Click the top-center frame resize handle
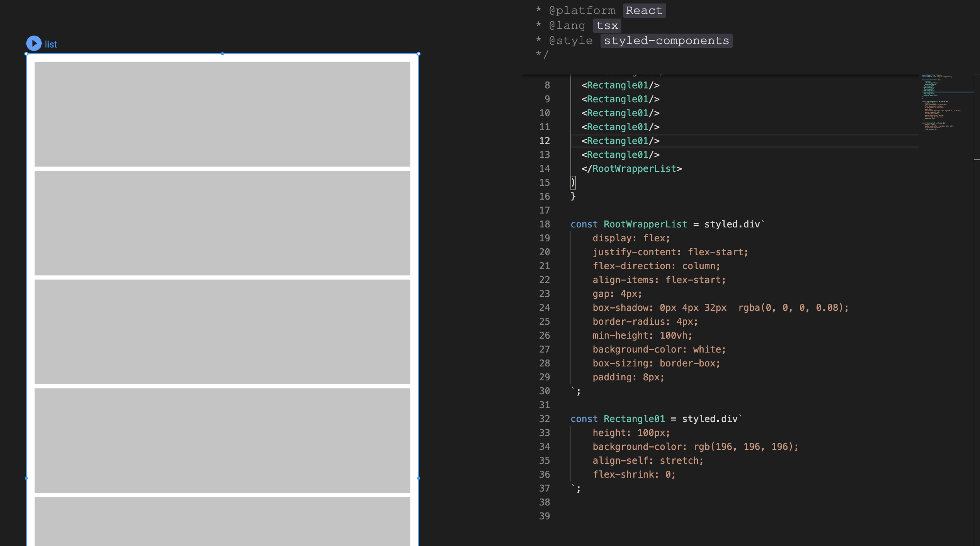Viewport: 980px width, 546px height. click(x=223, y=54)
